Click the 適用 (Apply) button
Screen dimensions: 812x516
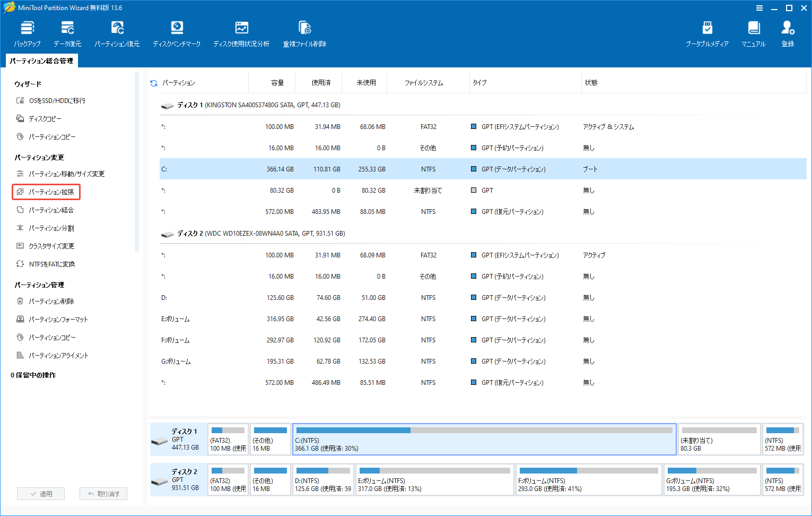pyautogui.click(x=41, y=493)
